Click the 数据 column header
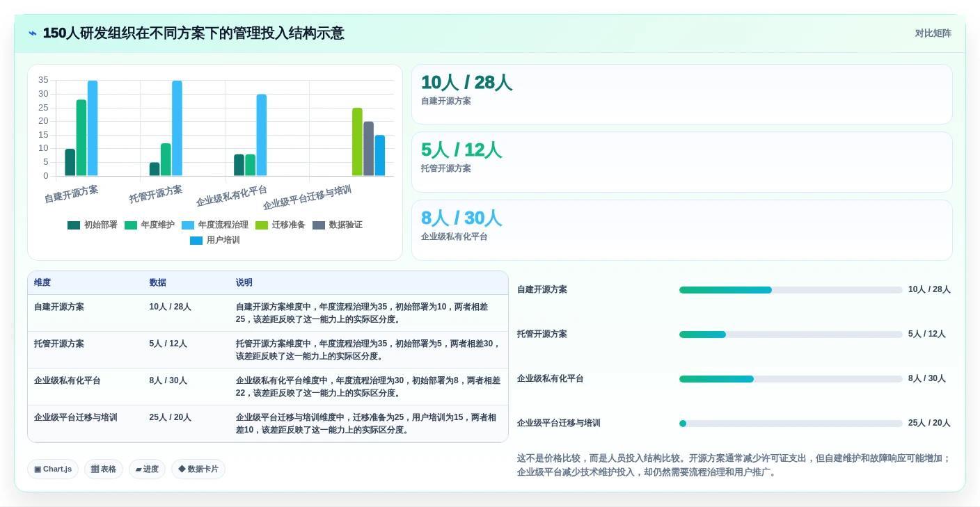 click(158, 283)
